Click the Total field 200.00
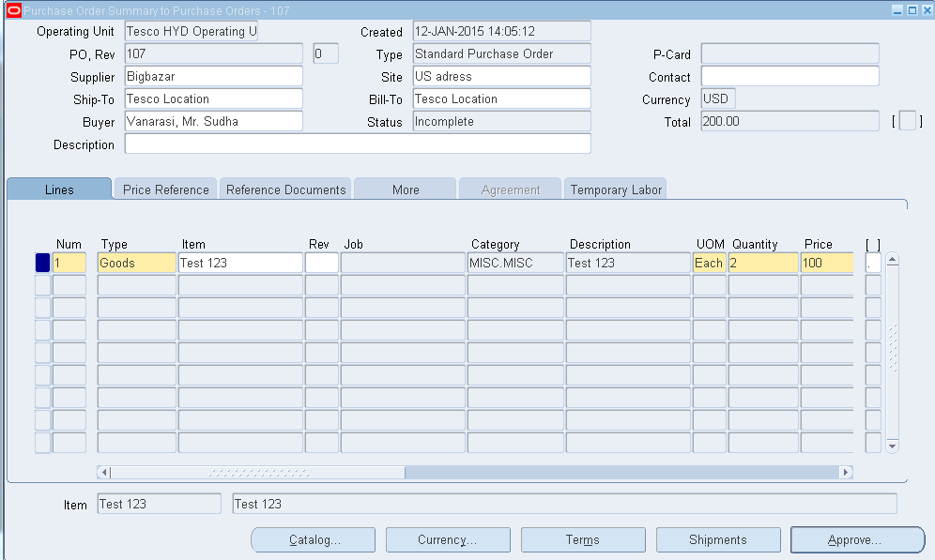935x560 pixels. [x=789, y=122]
